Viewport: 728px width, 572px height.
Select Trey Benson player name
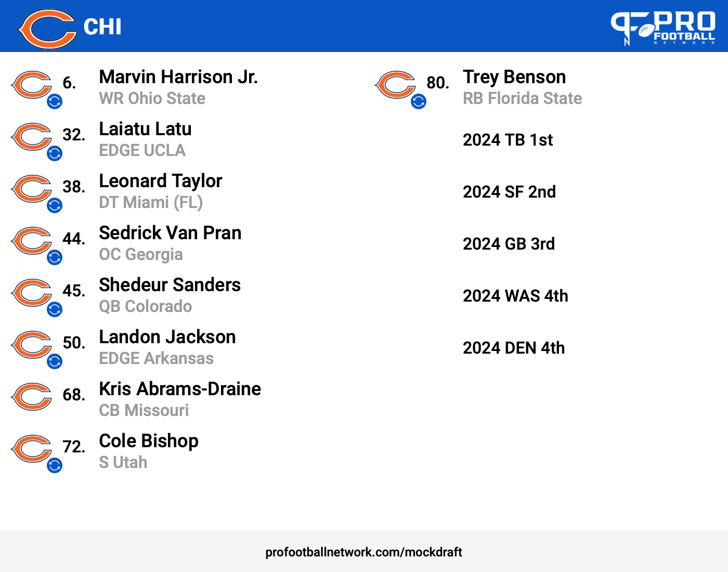[x=514, y=77]
